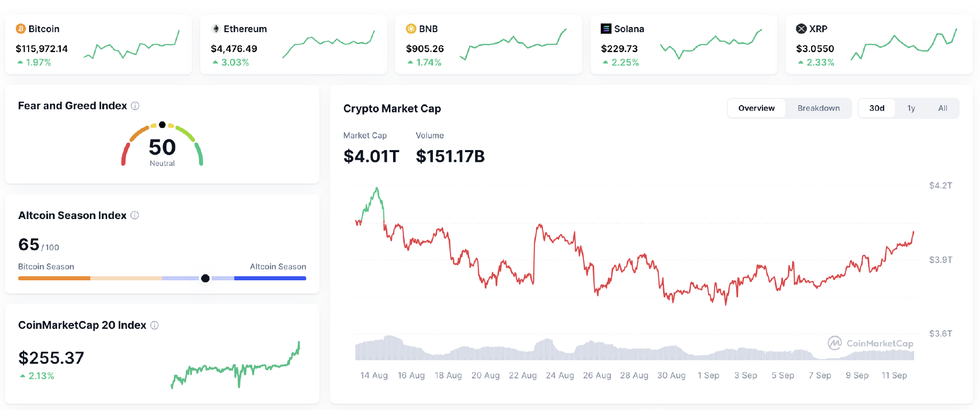
Task: Click the Crypto Market Cap heading
Action: 392,109
